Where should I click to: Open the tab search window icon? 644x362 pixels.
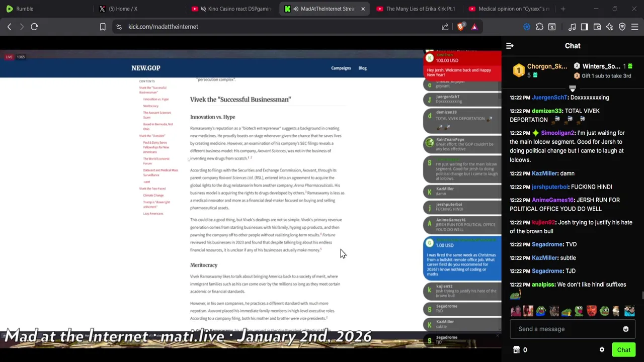click(552, 27)
